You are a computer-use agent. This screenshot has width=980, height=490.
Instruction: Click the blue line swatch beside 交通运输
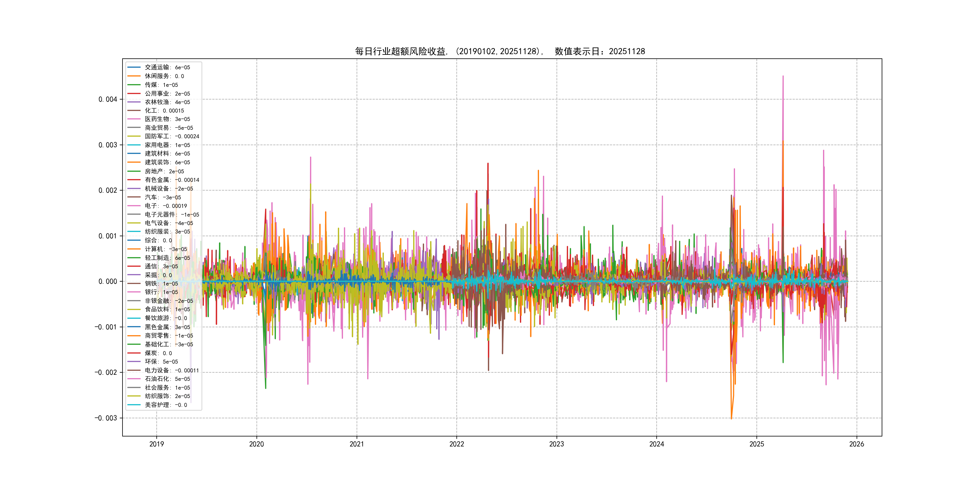coord(134,67)
